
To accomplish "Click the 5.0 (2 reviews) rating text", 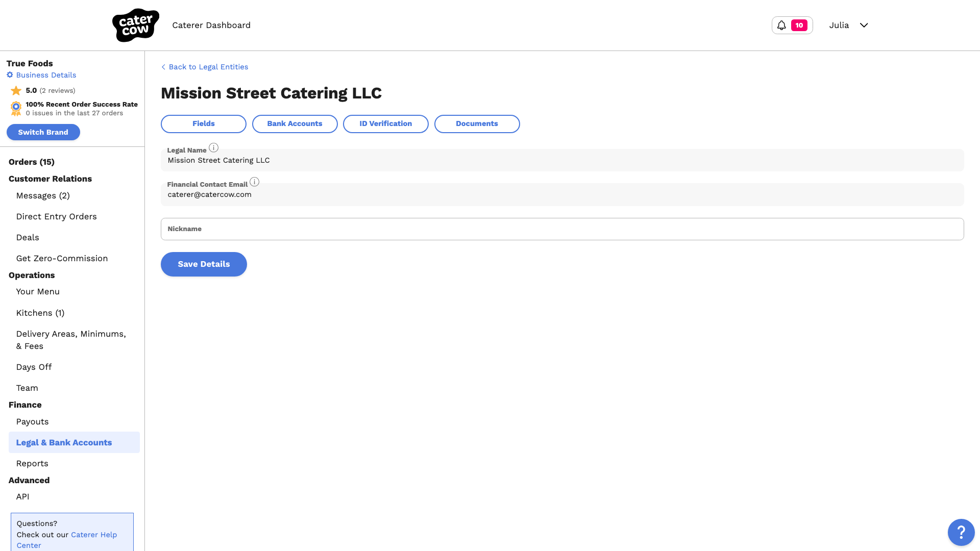I will coord(51,91).
